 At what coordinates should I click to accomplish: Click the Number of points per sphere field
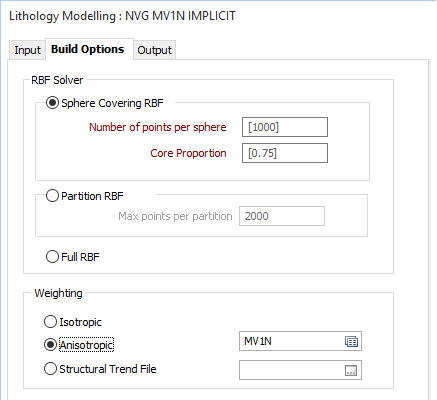(285, 127)
